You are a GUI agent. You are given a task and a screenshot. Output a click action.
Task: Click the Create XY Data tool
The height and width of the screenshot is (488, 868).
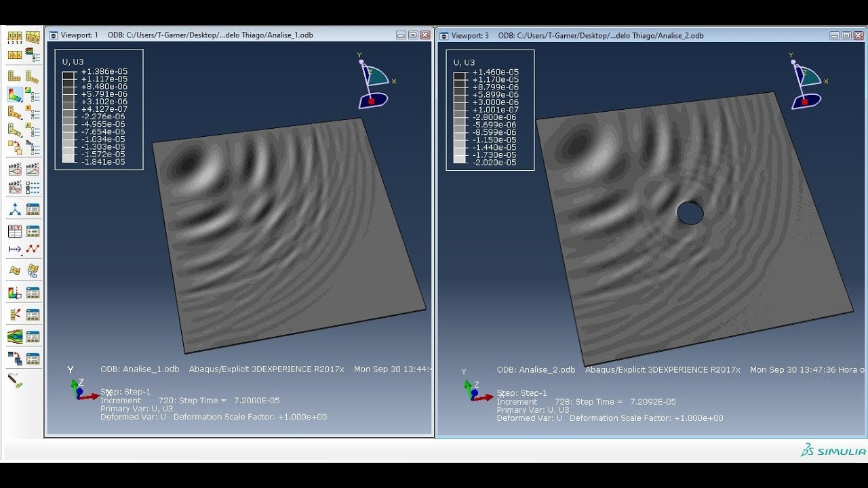click(x=15, y=231)
